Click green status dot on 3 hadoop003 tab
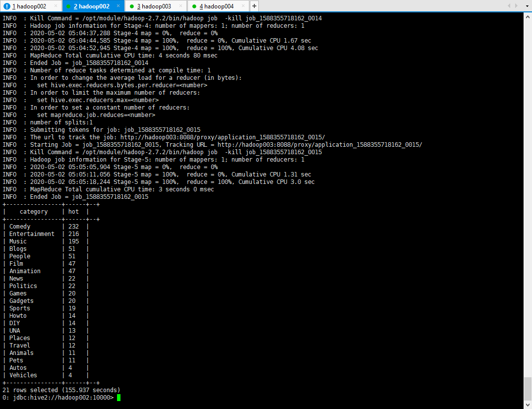 (132, 6)
